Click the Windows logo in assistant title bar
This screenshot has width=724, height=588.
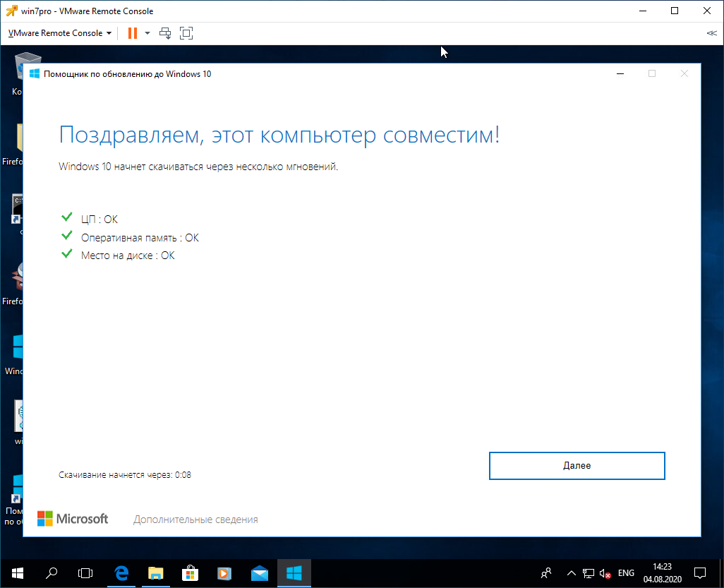pos(35,74)
